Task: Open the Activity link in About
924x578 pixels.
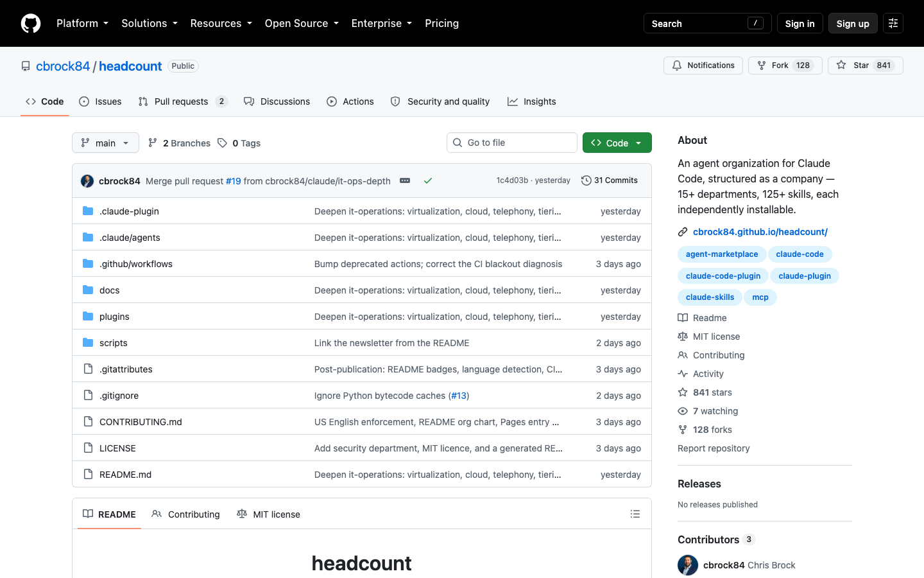Action: click(x=708, y=374)
